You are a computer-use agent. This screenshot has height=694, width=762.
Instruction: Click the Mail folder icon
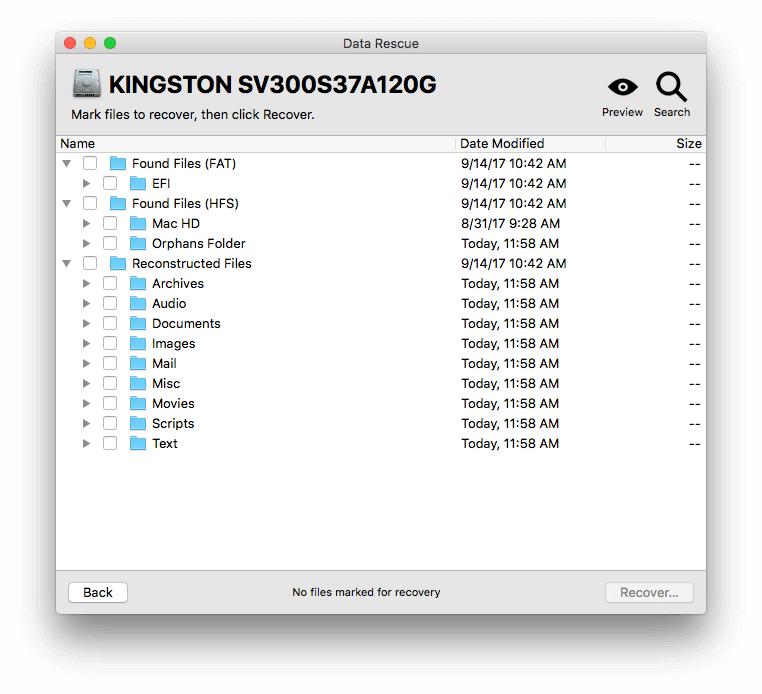tap(138, 364)
